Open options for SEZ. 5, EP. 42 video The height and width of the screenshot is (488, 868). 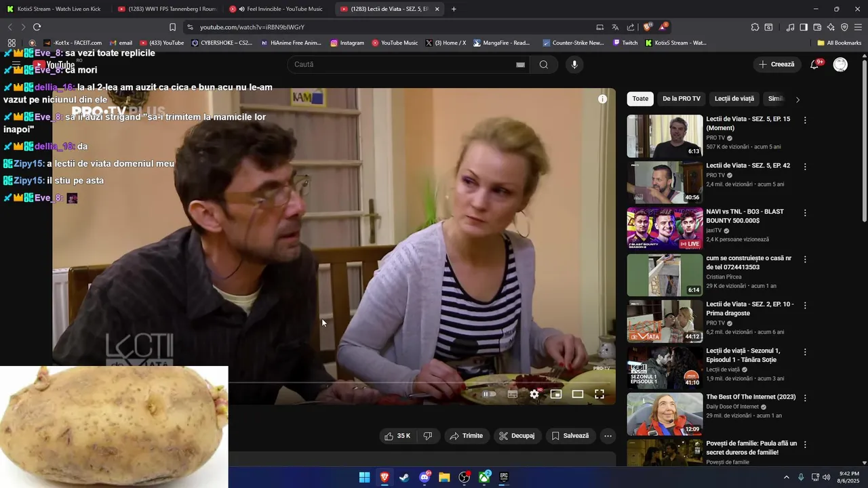[805, 166]
